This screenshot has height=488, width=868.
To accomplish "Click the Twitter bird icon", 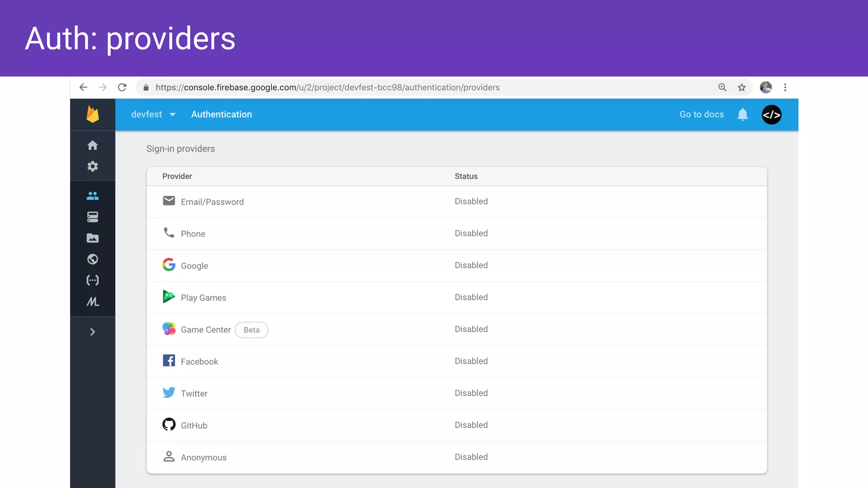I will (169, 392).
